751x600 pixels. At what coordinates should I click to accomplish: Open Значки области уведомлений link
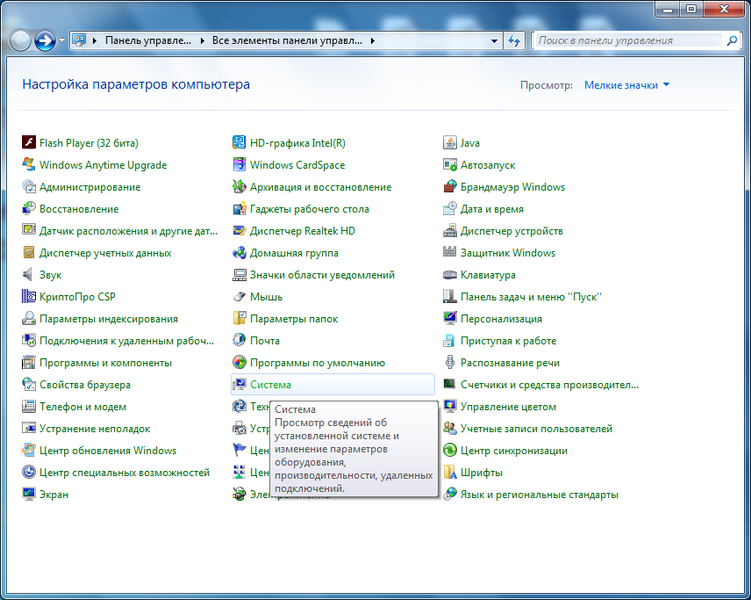[x=322, y=275]
